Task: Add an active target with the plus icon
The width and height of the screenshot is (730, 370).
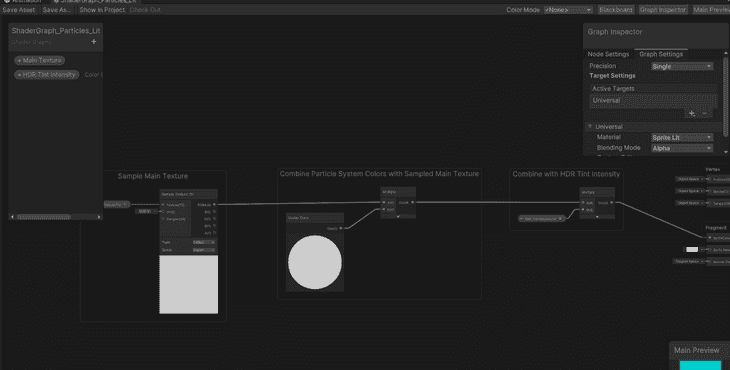Action: click(x=692, y=113)
